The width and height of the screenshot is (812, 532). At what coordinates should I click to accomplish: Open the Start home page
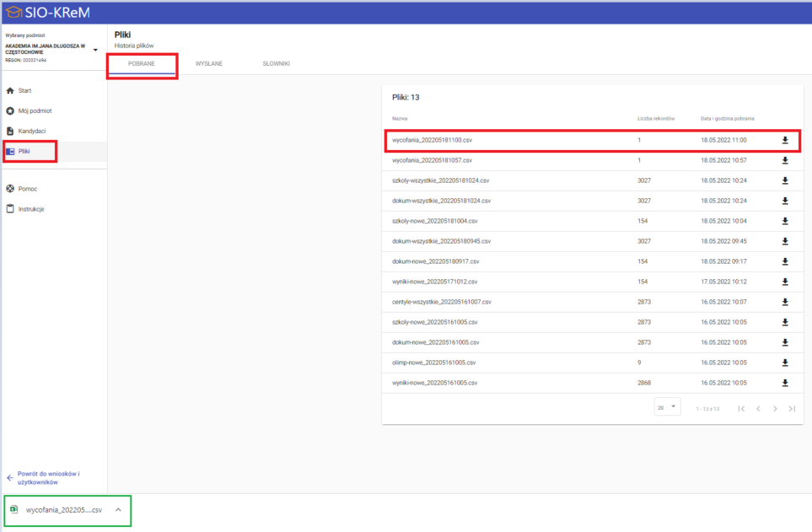coord(25,90)
